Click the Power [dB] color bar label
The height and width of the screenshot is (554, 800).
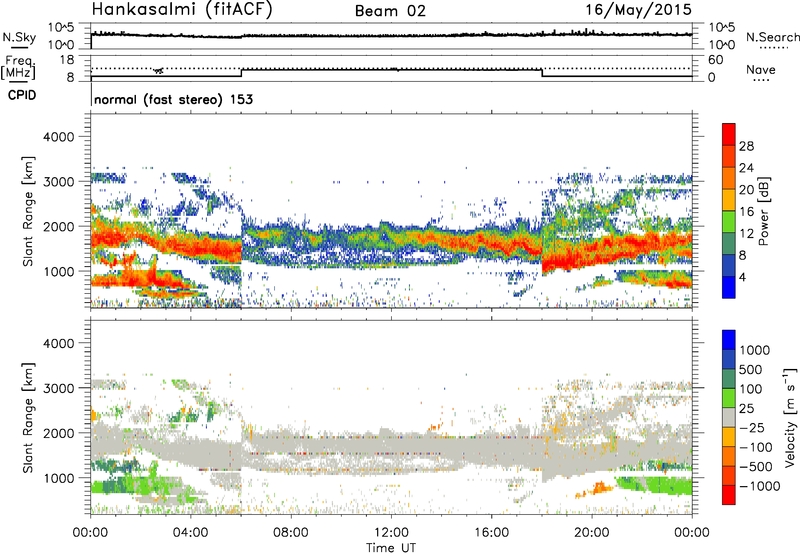coord(763,211)
